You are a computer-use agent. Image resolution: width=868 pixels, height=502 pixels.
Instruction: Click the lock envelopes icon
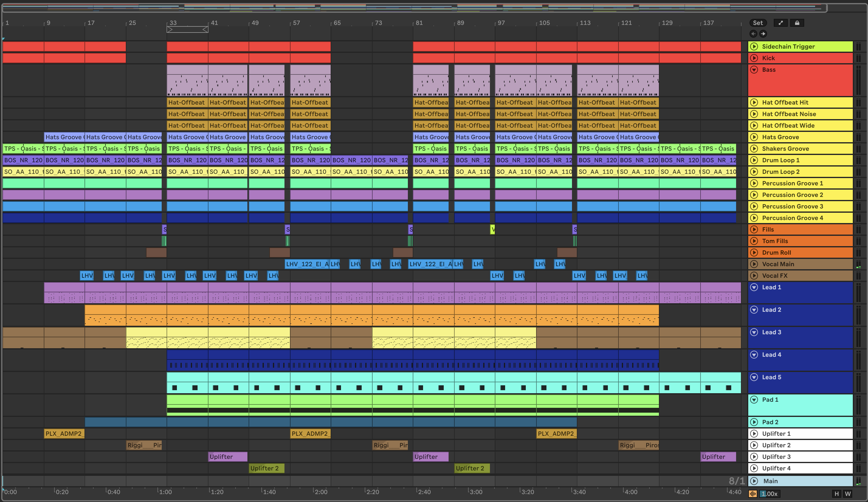pos(797,23)
